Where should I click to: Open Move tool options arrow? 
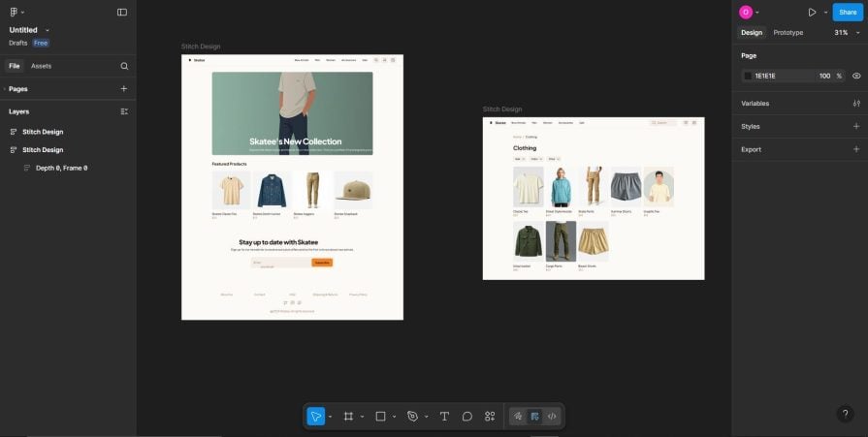coord(330,416)
